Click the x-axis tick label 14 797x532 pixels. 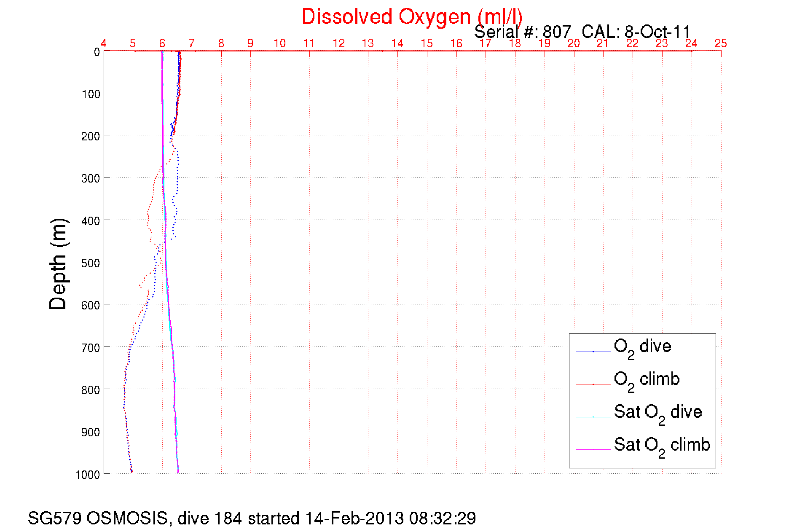point(397,43)
